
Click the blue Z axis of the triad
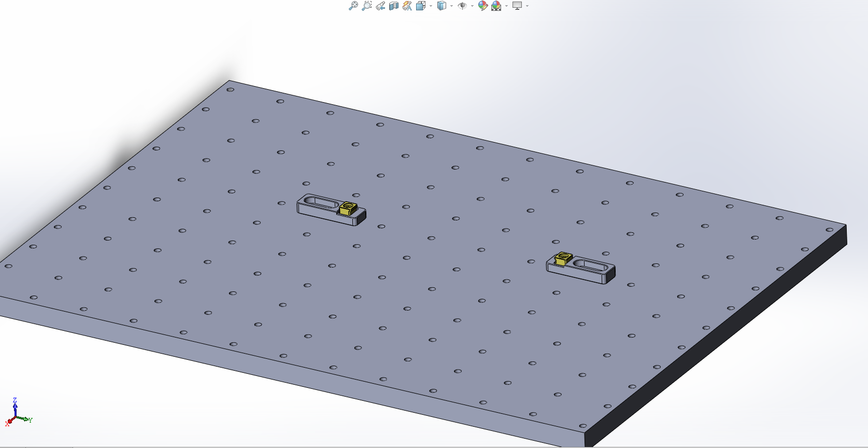tap(16, 409)
